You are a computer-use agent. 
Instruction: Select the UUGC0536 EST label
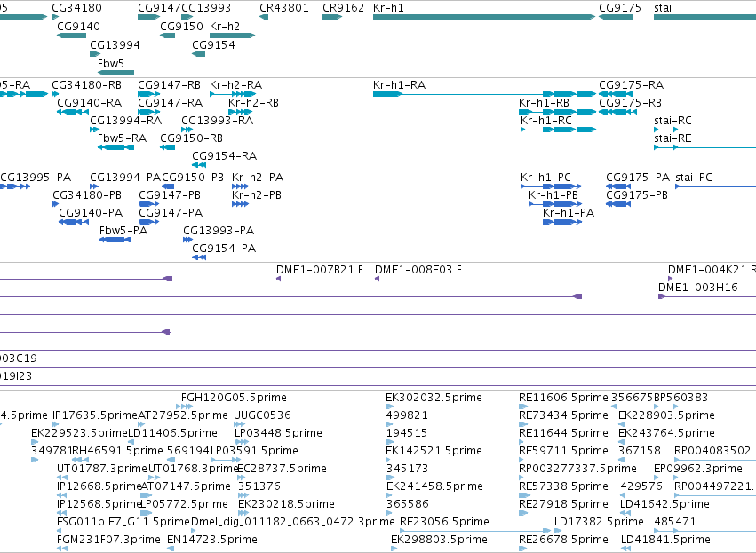262,415
